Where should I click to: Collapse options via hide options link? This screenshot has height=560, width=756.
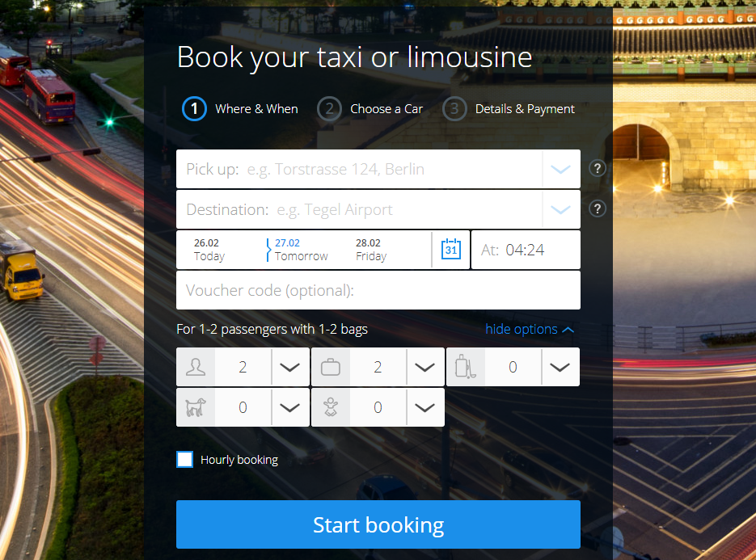(530, 329)
